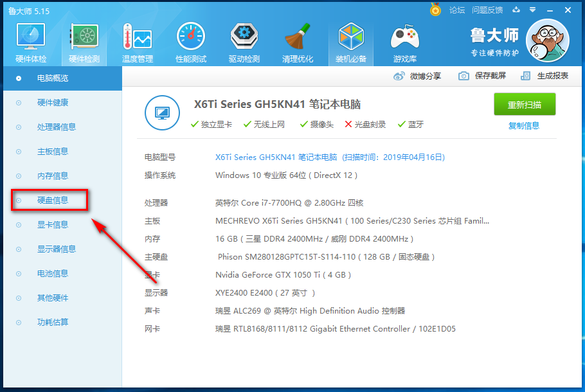Open 内存信息 in the sidebar
585x392 pixels.
pos(53,175)
